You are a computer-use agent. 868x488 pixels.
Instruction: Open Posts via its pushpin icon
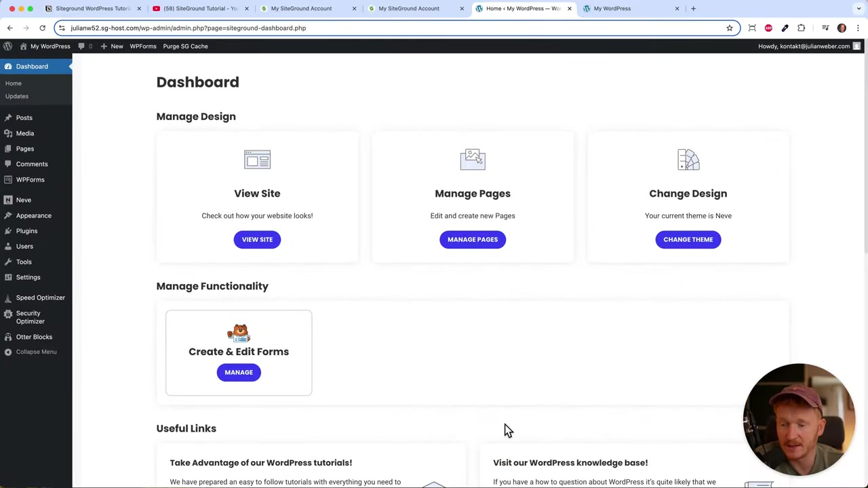[x=8, y=118]
